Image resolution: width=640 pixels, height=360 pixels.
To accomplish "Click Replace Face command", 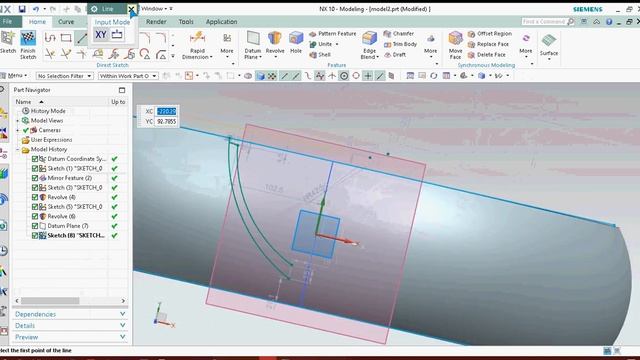I will click(x=489, y=44).
